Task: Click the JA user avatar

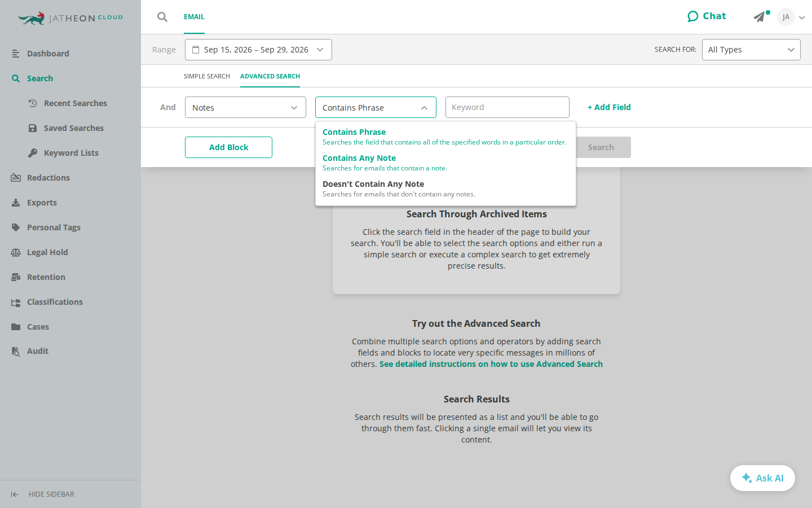Action: click(785, 17)
